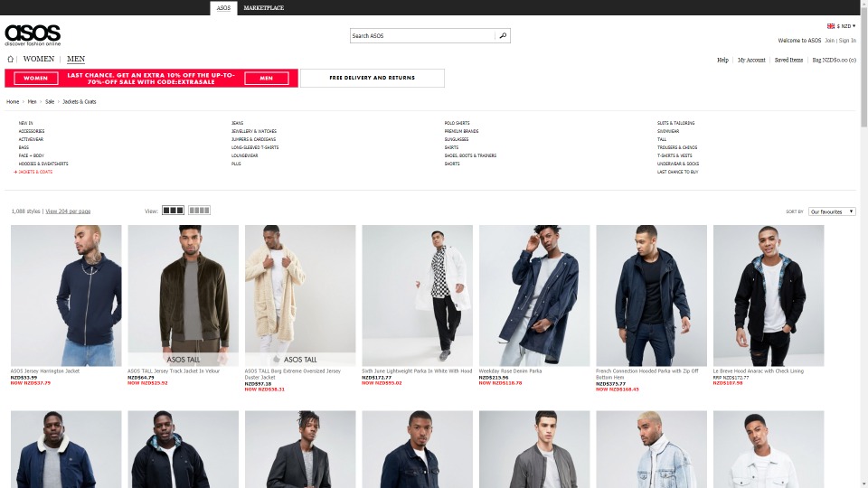Open the Sort By 'Our favourites' dropdown

click(x=832, y=211)
